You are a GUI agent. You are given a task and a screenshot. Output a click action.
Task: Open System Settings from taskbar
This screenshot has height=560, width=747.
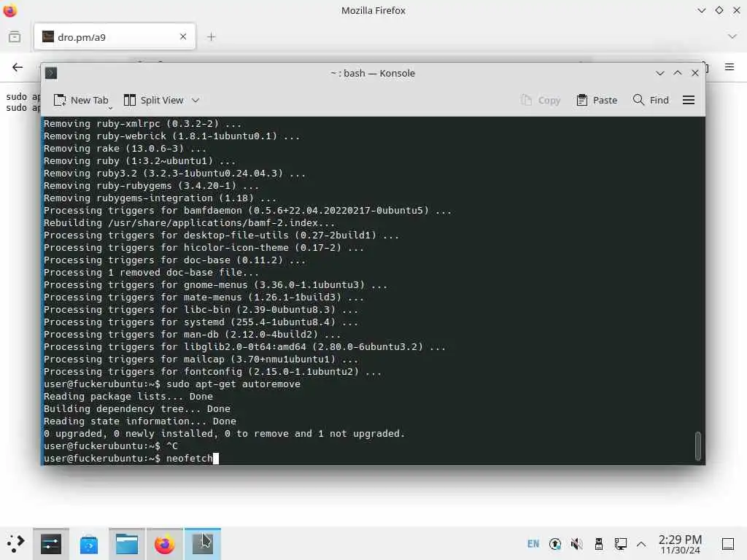[51, 544]
